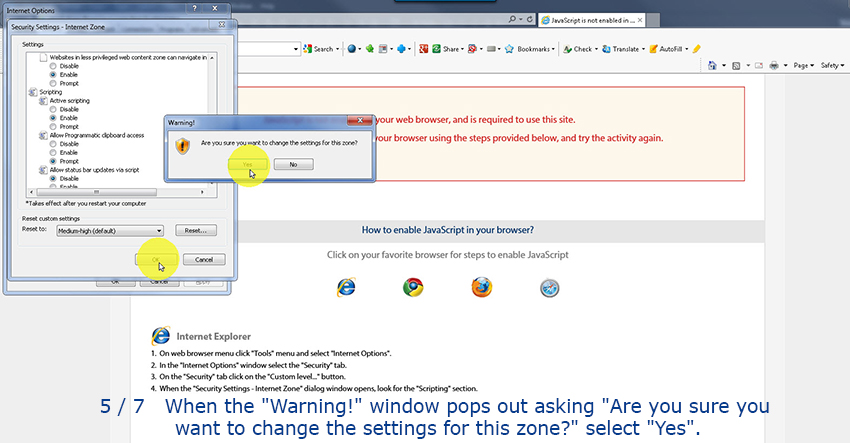The height and width of the screenshot is (443, 850).
Task: Click the news page toolbar icon
Action: (383, 49)
